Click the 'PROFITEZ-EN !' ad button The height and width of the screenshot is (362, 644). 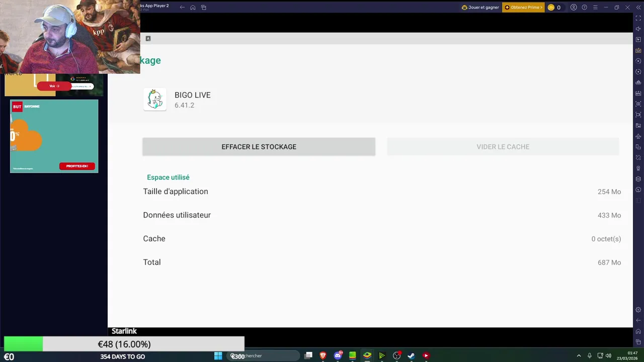[77, 166]
